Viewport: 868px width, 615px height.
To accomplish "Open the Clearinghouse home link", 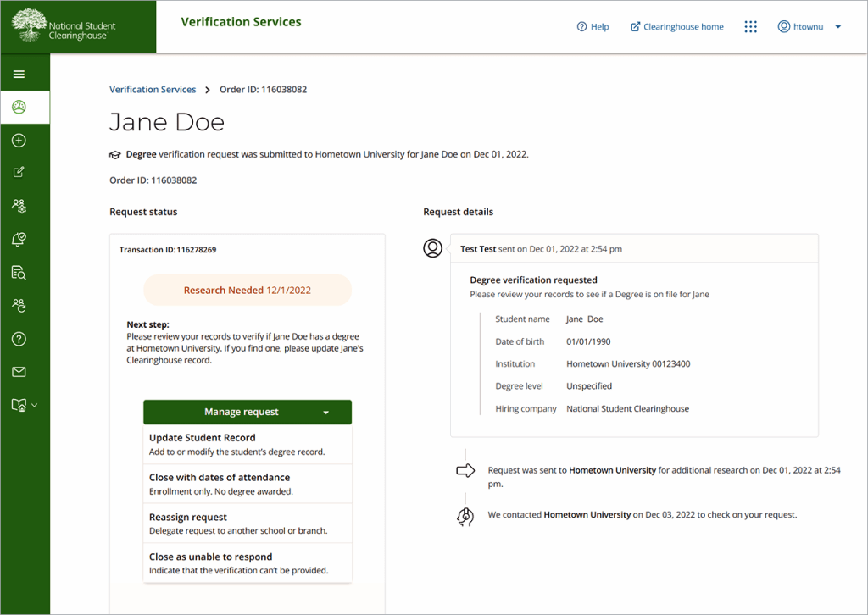I will (x=677, y=26).
